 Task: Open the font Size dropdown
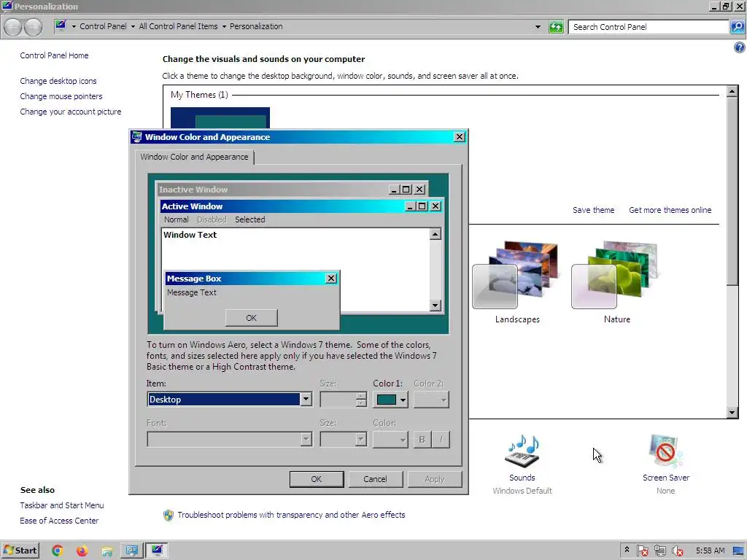(x=343, y=439)
